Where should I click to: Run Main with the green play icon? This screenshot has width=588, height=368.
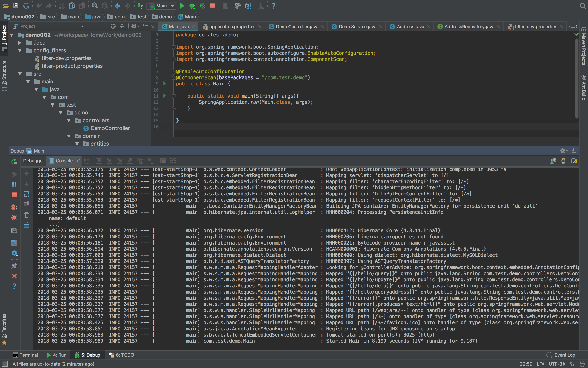click(182, 6)
